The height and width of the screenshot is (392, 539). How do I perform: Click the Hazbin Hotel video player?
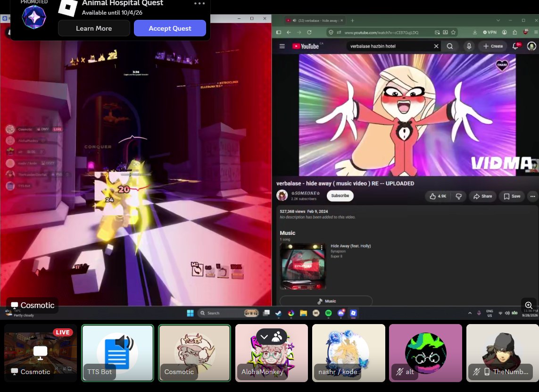pyautogui.click(x=407, y=115)
